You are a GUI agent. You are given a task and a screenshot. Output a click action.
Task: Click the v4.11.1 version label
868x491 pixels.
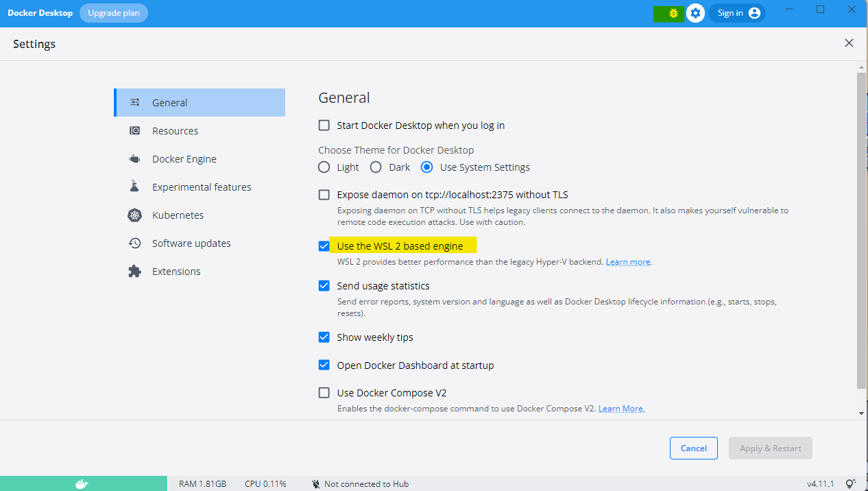point(821,484)
